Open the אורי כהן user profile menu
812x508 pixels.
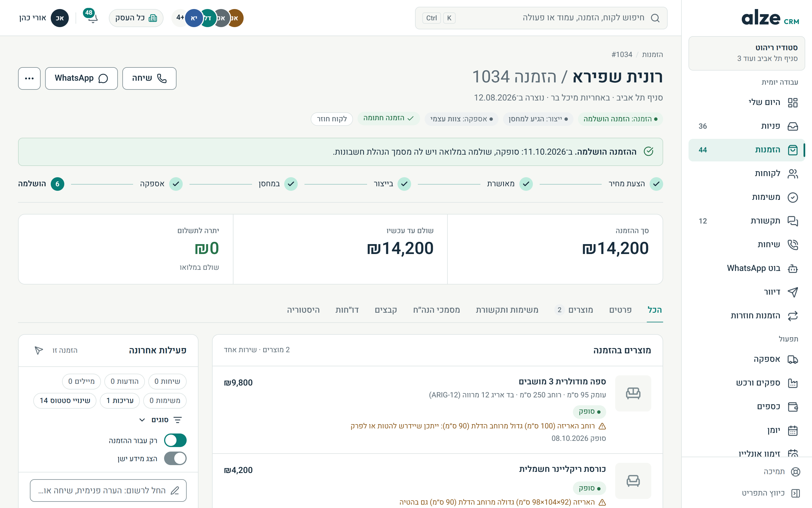pyautogui.click(x=44, y=18)
